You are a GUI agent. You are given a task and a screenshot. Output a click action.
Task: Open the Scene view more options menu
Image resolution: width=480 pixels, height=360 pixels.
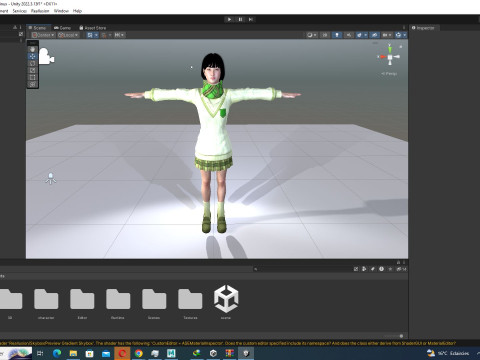click(404, 28)
